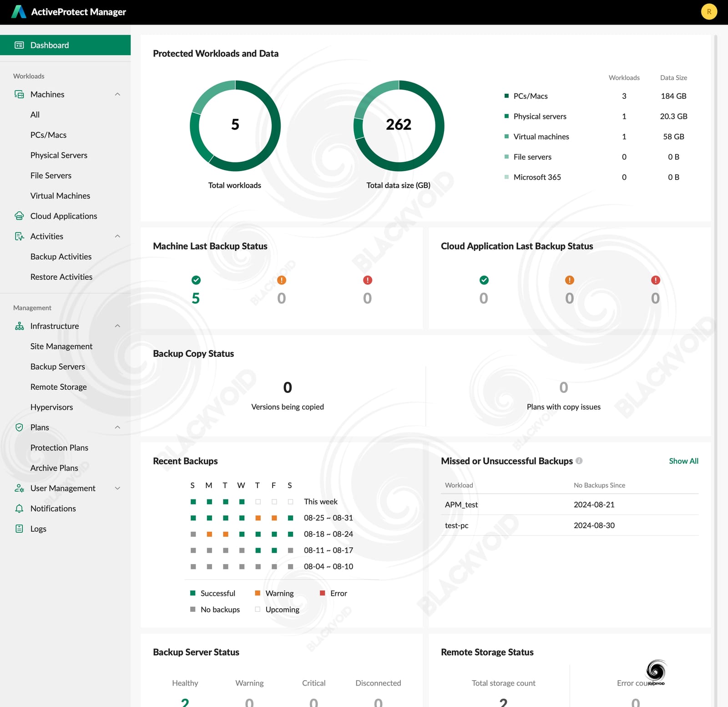728x707 pixels.
Task: Open the ActiveProtect Manager logo
Action: pos(18,12)
